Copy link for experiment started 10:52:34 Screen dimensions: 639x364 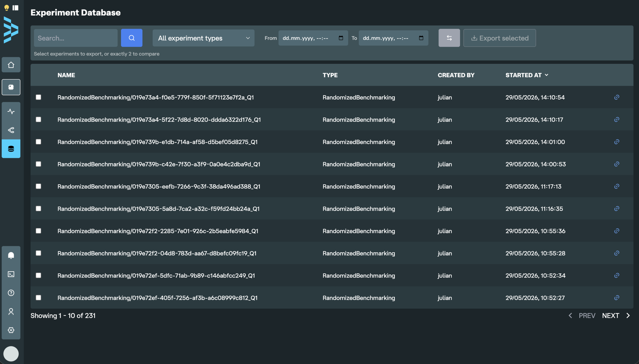[x=617, y=275]
